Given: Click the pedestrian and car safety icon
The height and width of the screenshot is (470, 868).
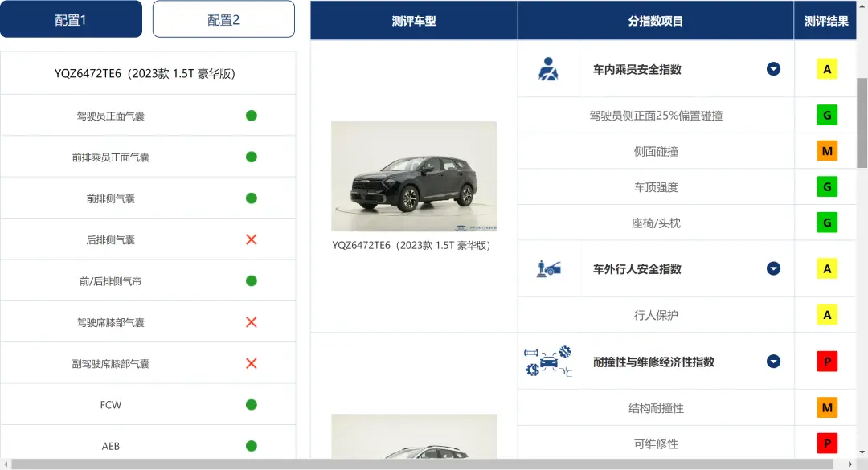Looking at the screenshot, I should (x=549, y=269).
